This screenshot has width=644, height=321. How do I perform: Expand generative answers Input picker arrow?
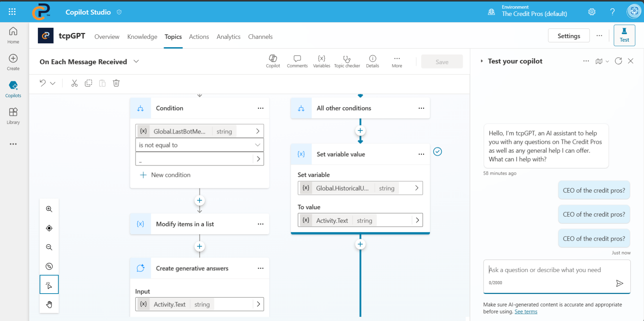259,304
